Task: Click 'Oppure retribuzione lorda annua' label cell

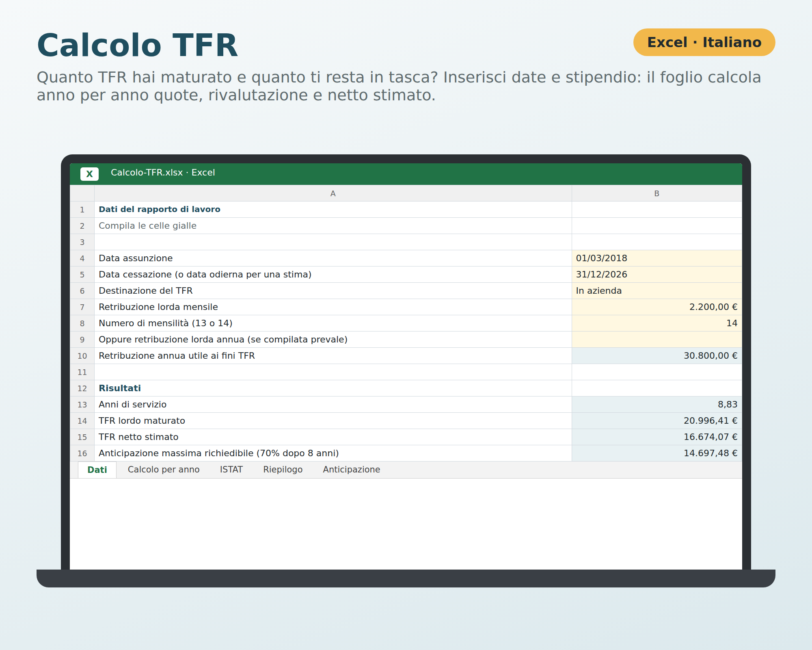Action: (333, 340)
